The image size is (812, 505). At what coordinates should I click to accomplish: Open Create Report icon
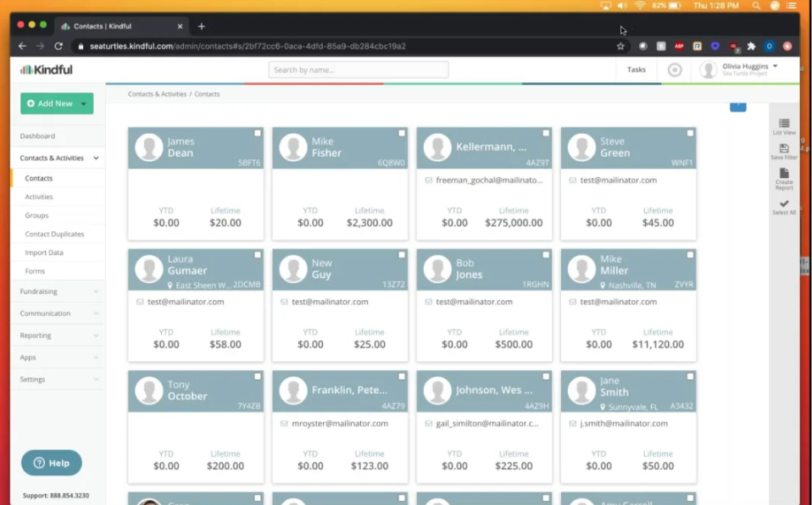[x=784, y=173]
